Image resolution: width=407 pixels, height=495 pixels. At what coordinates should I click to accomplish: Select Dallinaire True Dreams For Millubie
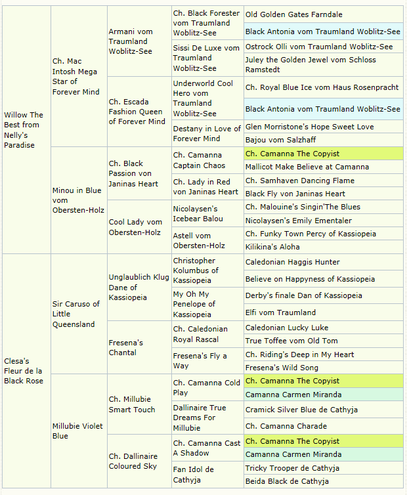199,418
